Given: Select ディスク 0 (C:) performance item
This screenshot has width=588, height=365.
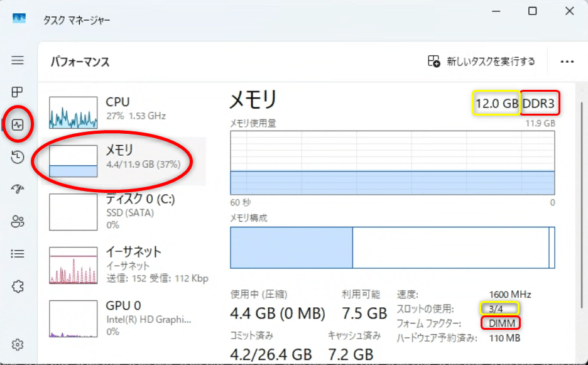Looking at the screenshot, I should point(127,212).
